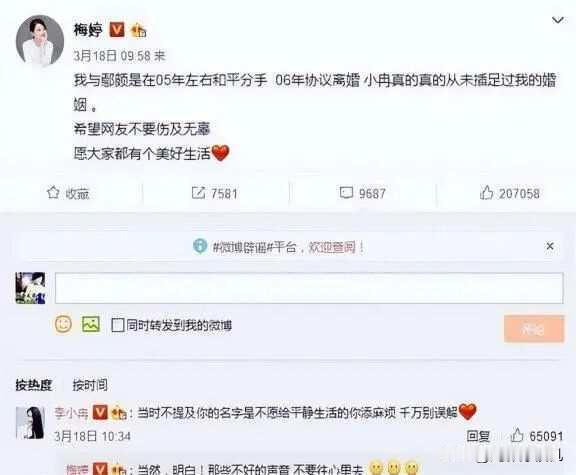Close the 微博辟谣 notice banner
576x475 pixels.
(x=550, y=246)
